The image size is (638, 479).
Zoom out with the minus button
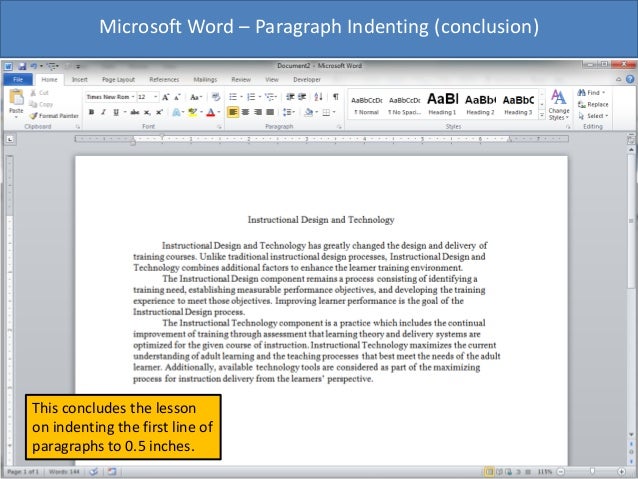coord(561,472)
